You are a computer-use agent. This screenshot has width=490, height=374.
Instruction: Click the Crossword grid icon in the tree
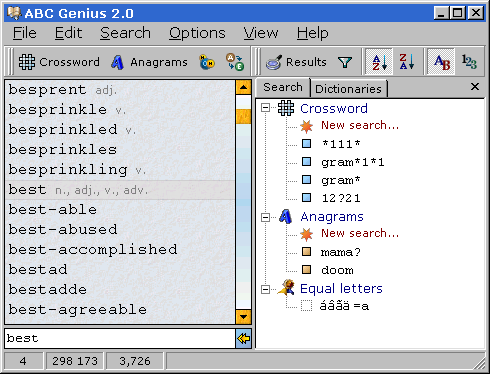point(286,108)
